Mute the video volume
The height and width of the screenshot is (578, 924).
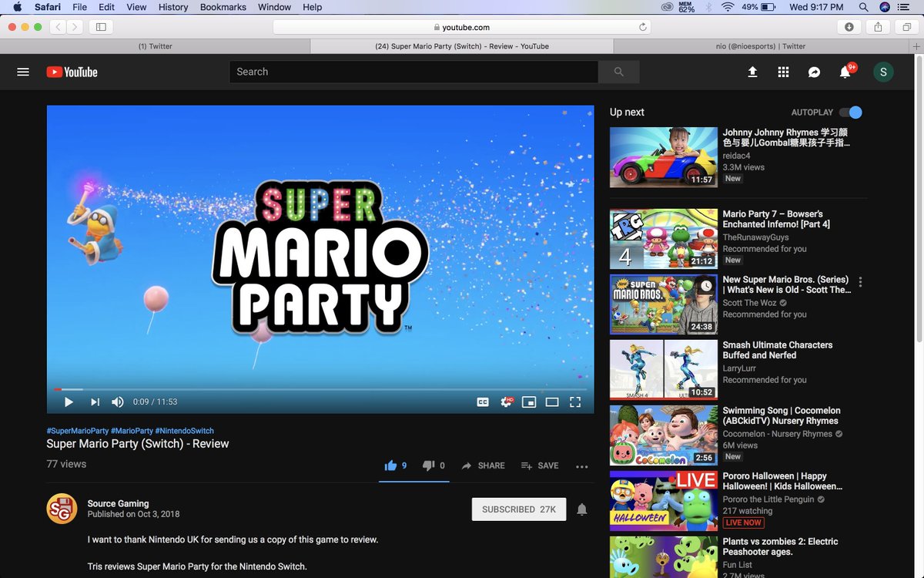pos(117,402)
